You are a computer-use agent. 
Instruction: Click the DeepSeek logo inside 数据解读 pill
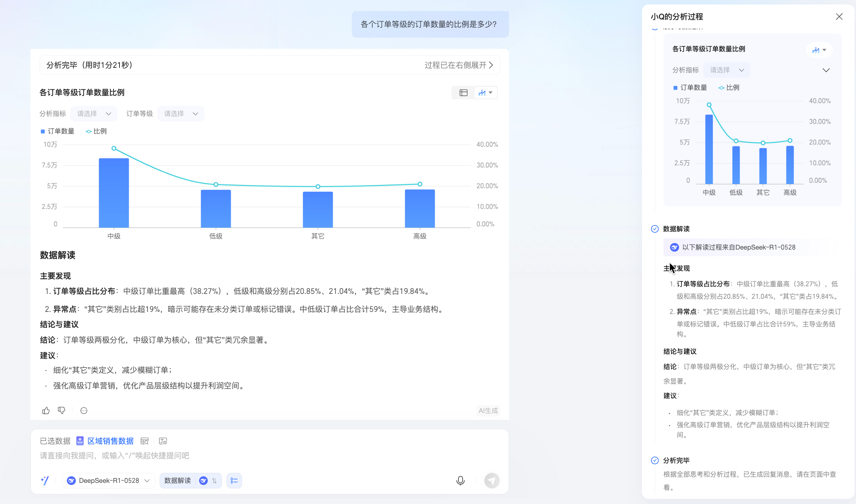[x=203, y=480]
